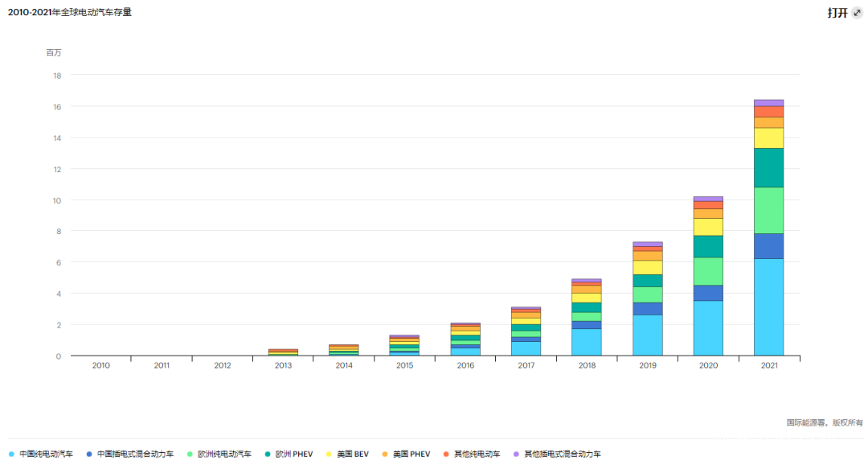Select the light blue segment of the 2021 bar
Viewport: 868px width, 465px height.
click(769, 307)
